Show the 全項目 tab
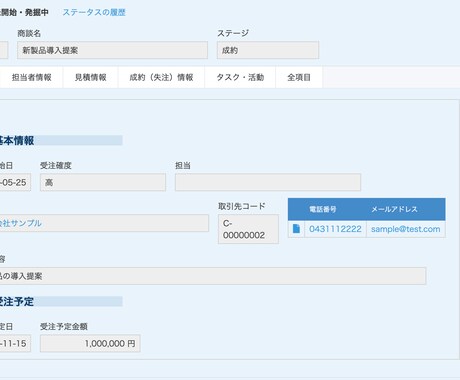460x380 pixels. pyautogui.click(x=299, y=77)
